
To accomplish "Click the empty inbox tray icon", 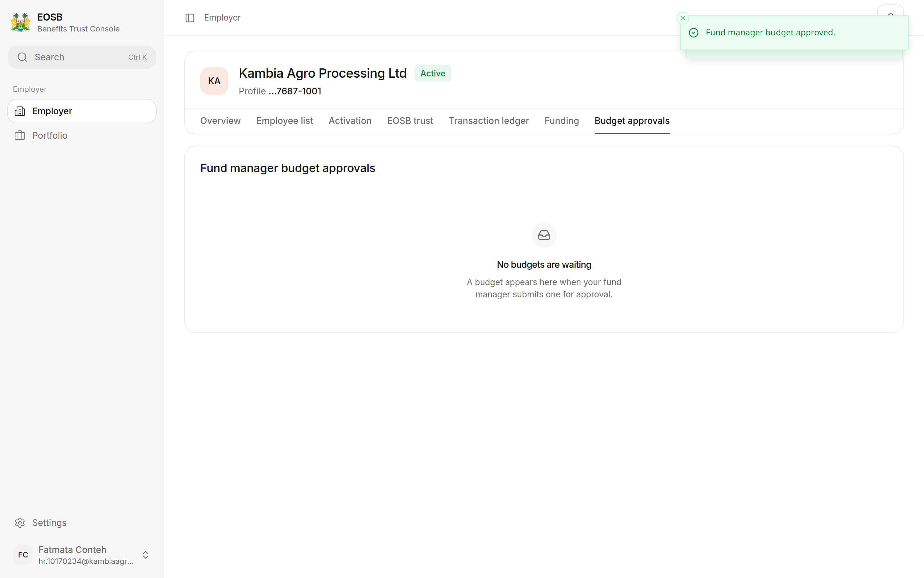I will [x=544, y=235].
